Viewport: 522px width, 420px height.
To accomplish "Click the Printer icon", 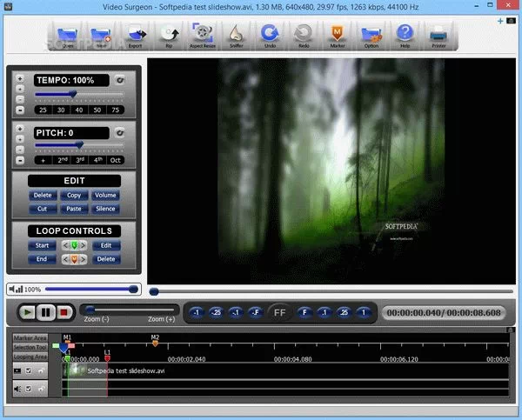I will tap(438, 35).
